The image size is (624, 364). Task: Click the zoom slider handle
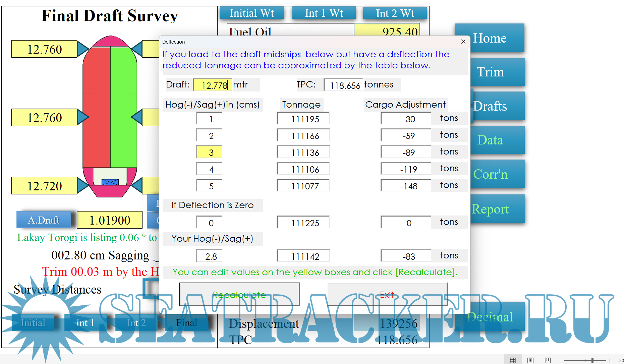(x=592, y=360)
